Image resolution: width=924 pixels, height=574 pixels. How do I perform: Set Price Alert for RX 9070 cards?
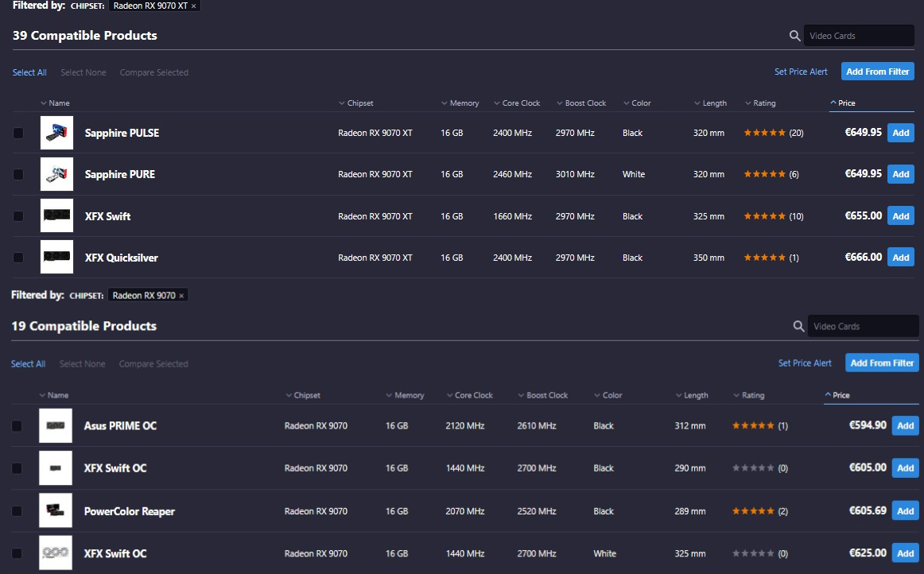805,363
